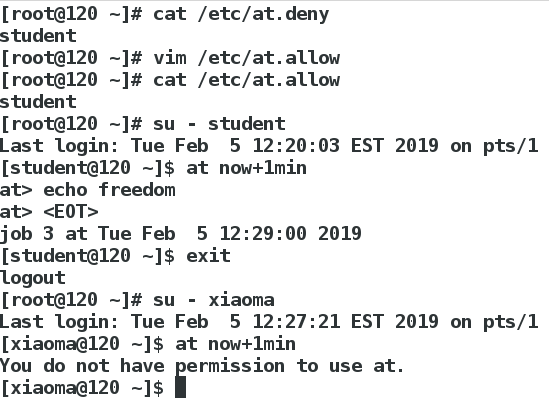Click the 'Last login' line with 12:20:03
Screen dimensions: 549x401
(269, 146)
